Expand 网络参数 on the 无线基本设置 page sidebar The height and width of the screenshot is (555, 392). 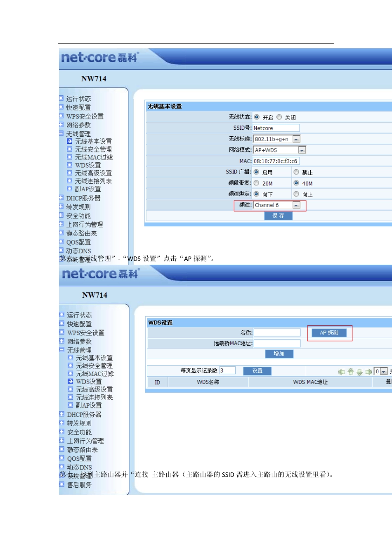[x=61, y=124]
